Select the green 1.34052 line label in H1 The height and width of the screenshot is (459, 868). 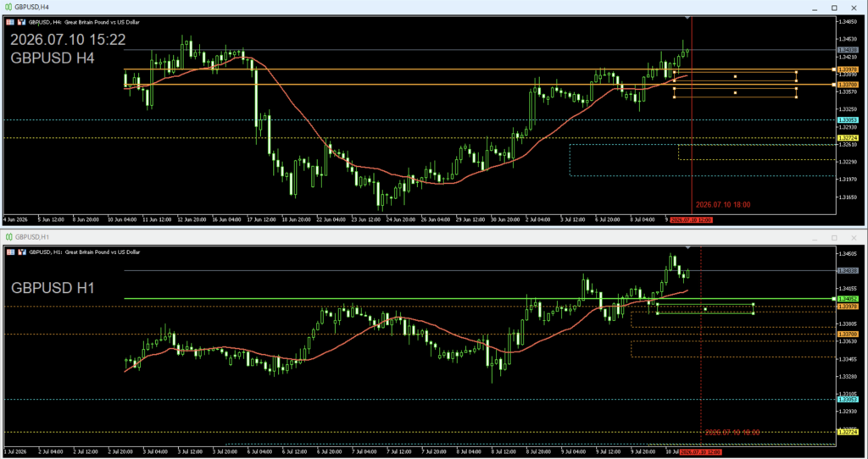point(848,299)
